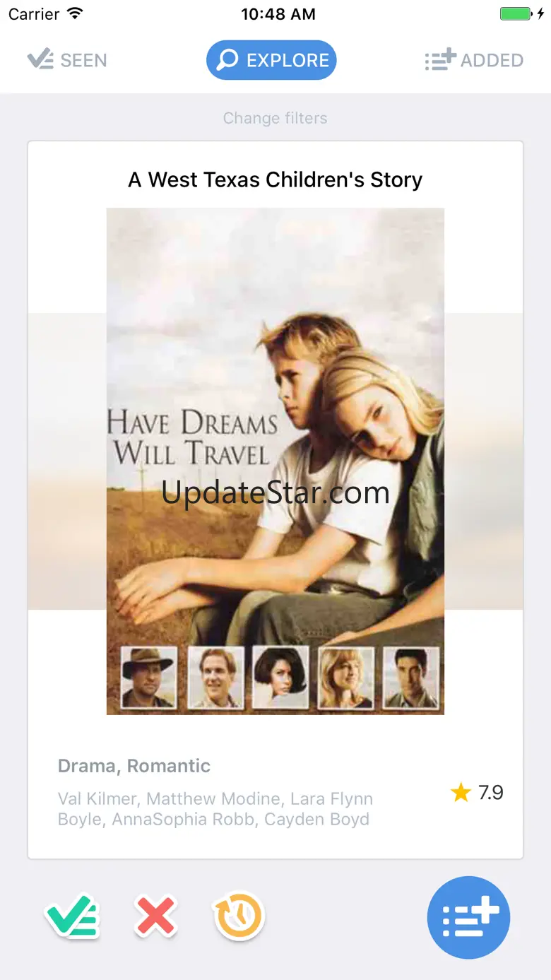Tap the list-plus icon beside ADDED
Screen dimensions: 551x980
(440, 60)
